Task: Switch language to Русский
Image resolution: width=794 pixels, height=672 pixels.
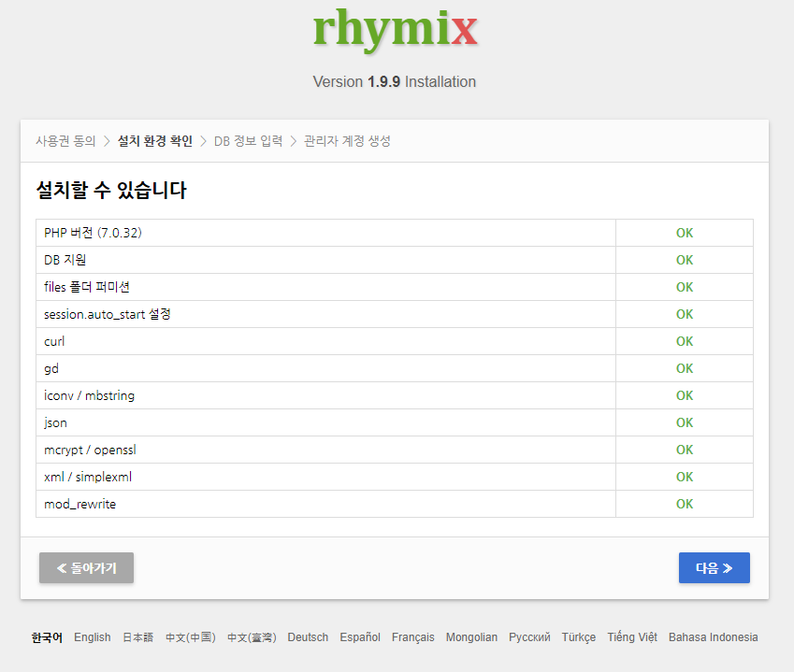Action: click(529, 637)
